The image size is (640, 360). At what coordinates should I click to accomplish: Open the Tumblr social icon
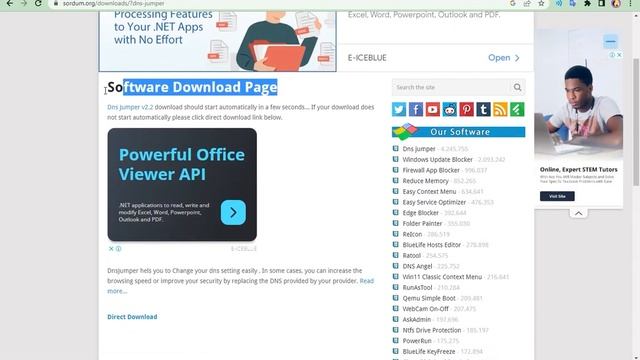tap(483, 109)
